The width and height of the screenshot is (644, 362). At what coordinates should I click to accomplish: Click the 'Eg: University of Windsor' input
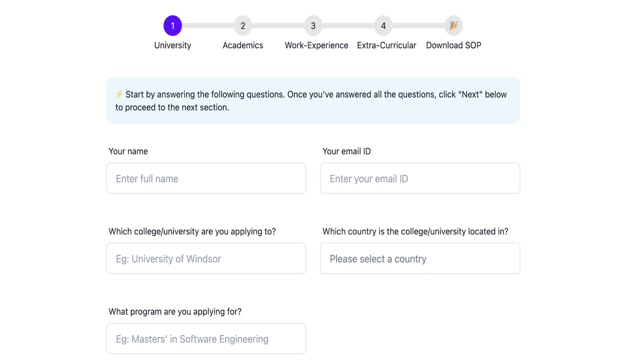point(206,258)
